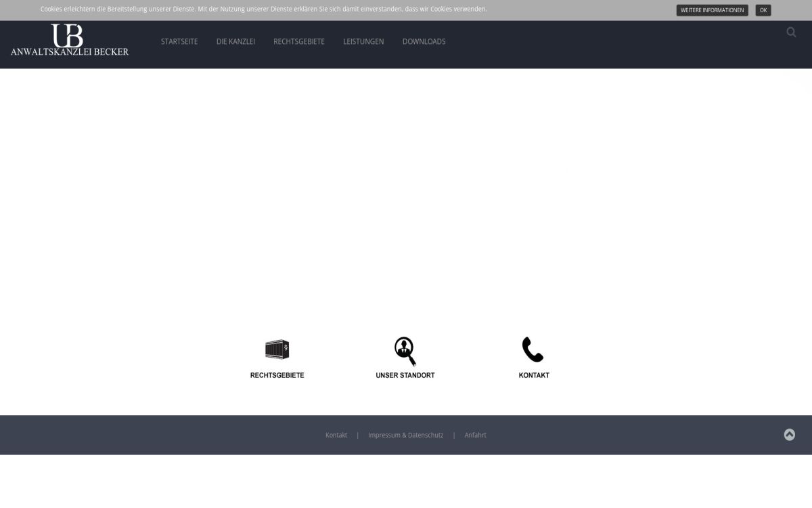Screen dimensions: 812x508
Task: Open Impressum & Datenschutz footer link
Action: 405,436
